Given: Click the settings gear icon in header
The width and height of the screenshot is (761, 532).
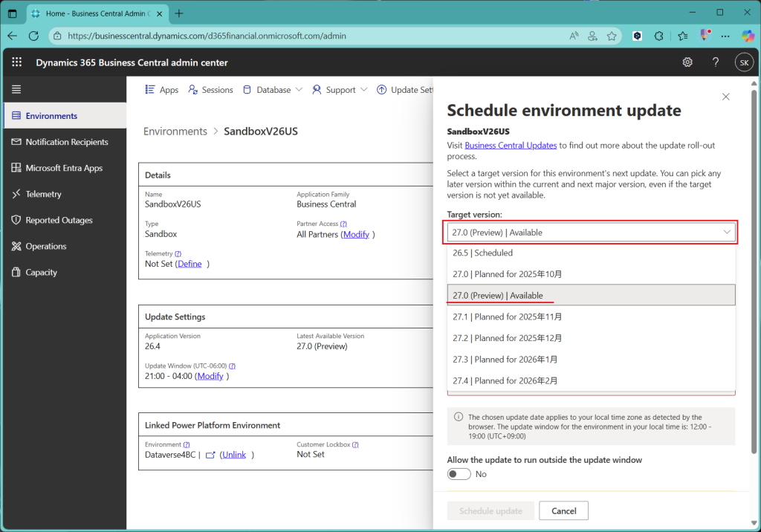Looking at the screenshot, I should pos(687,62).
